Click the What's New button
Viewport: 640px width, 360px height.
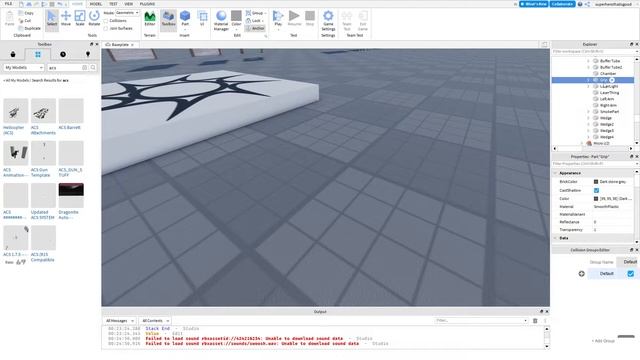[x=533, y=4]
